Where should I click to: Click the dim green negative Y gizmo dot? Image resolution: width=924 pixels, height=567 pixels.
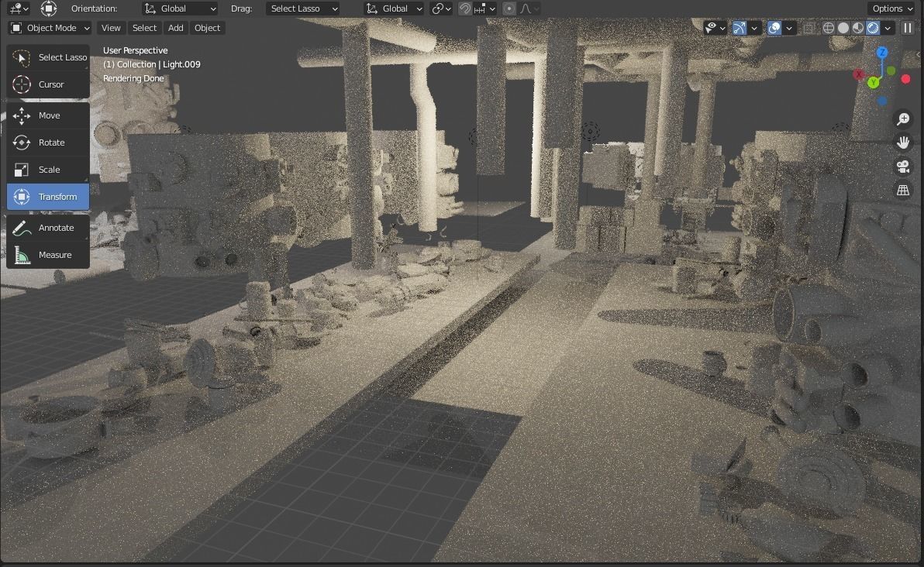coord(891,70)
